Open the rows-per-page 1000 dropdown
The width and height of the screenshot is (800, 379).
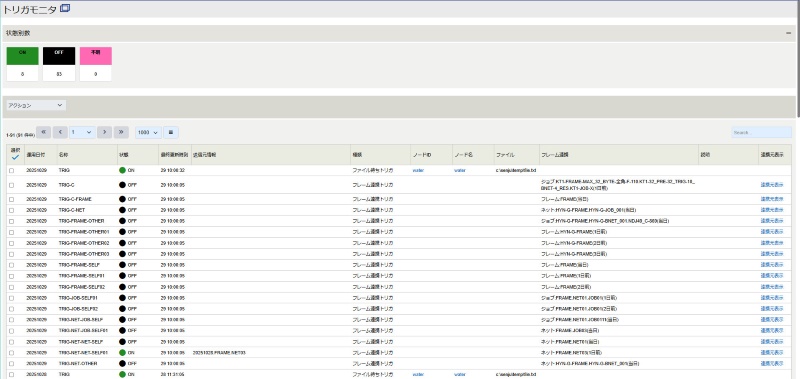[x=148, y=132]
